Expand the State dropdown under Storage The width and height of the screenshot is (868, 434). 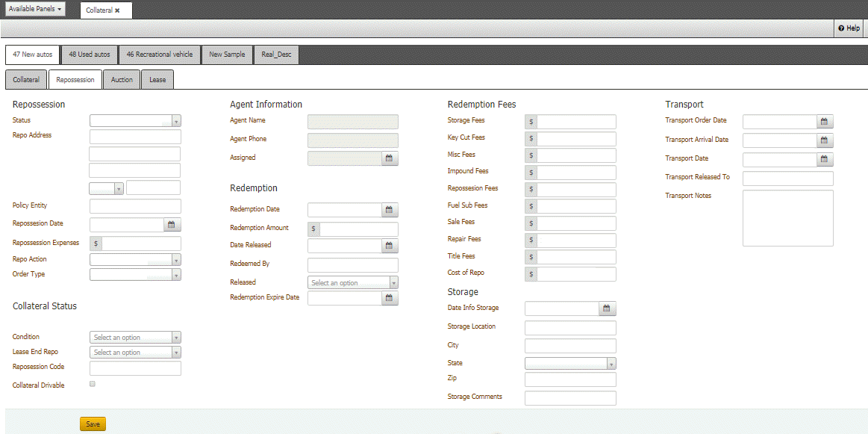pyautogui.click(x=612, y=362)
